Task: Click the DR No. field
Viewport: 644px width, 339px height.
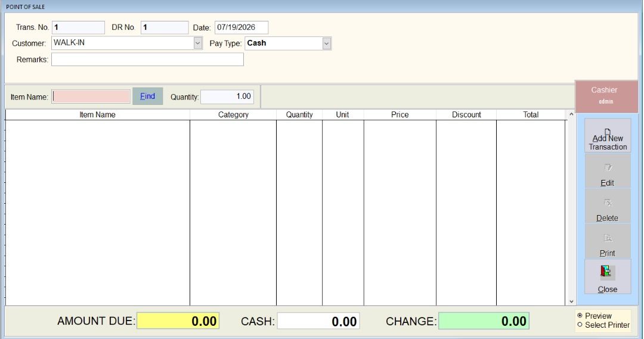Action: (165, 27)
